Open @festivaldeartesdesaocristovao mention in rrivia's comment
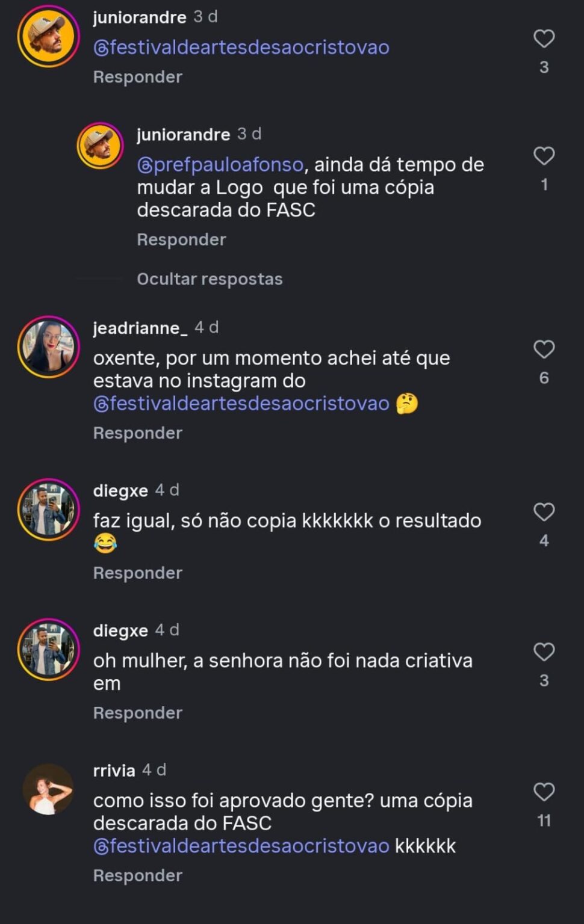584x924 pixels. (241, 846)
